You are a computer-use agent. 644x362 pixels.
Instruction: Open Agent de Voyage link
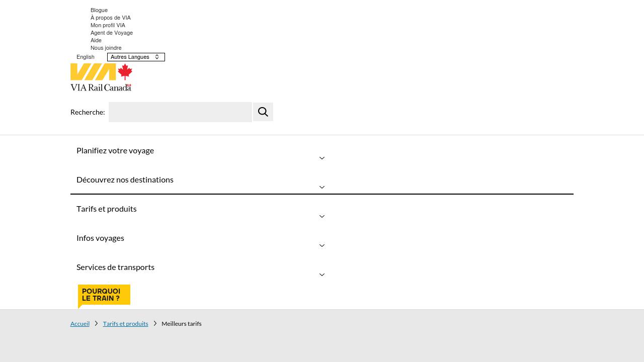[112, 33]
